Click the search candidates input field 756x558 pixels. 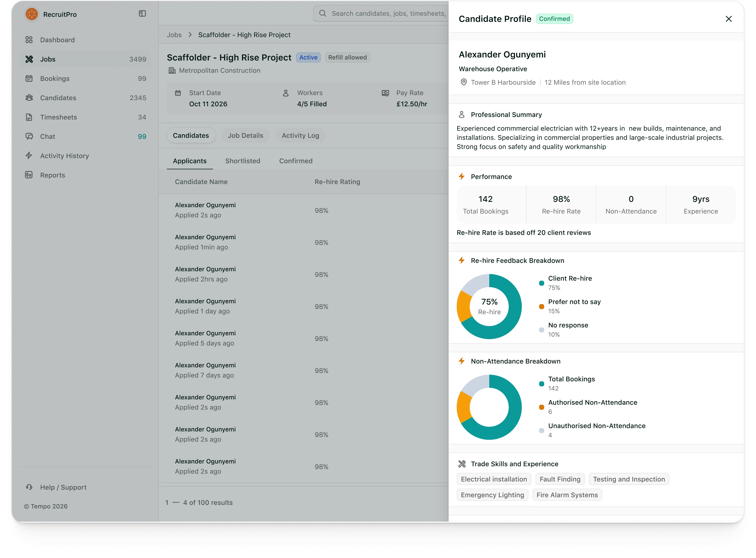[x=381, y=13]
